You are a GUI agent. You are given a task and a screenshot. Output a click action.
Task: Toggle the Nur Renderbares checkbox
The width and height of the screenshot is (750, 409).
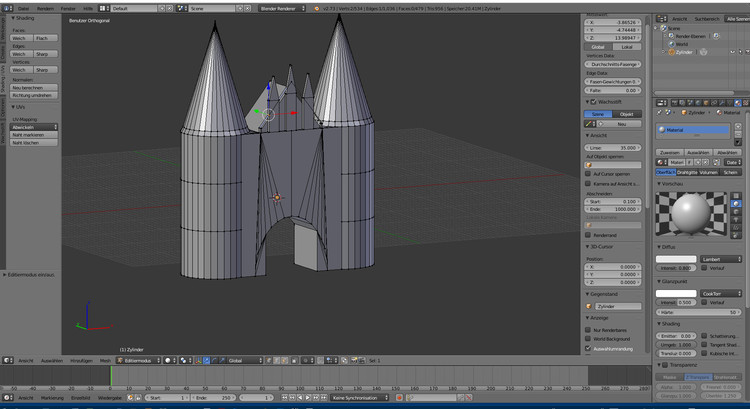click(x=588, y=329)
